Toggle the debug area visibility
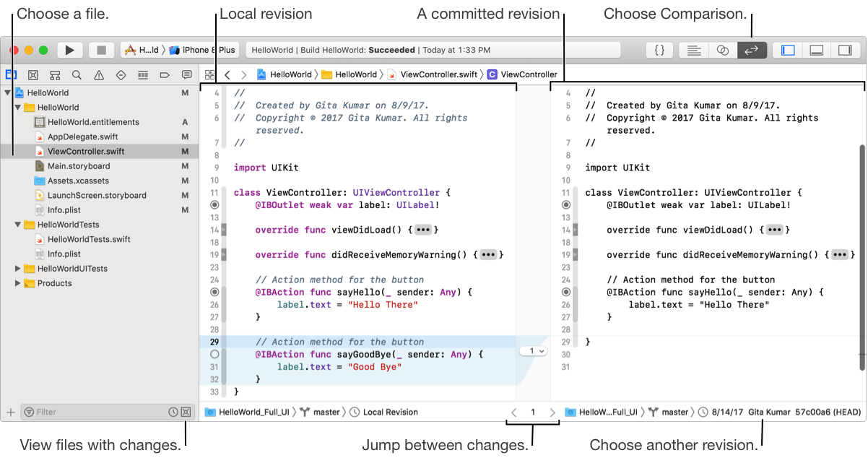This screenshot has height=458, width=868. click(817, 50)
